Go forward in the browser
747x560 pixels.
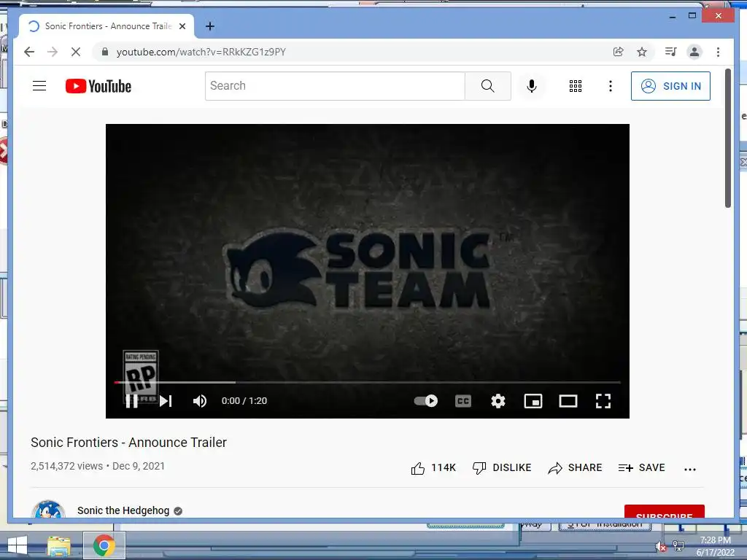pos(53,52)
